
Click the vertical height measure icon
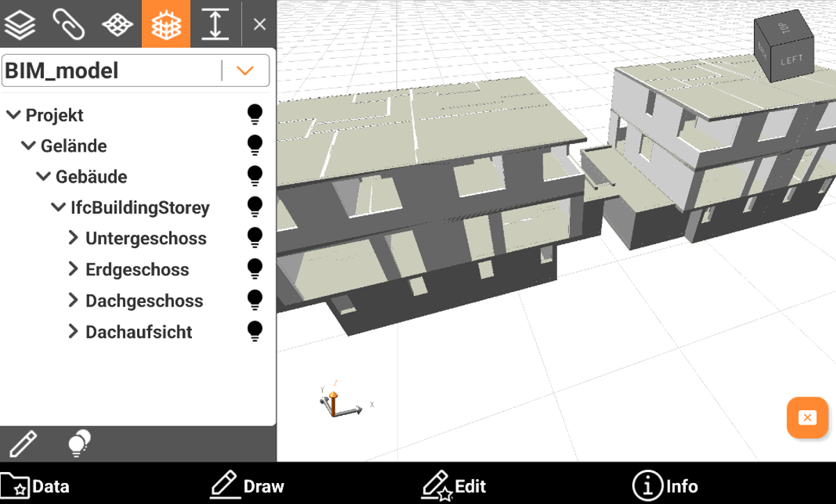[x=215, y=24]
